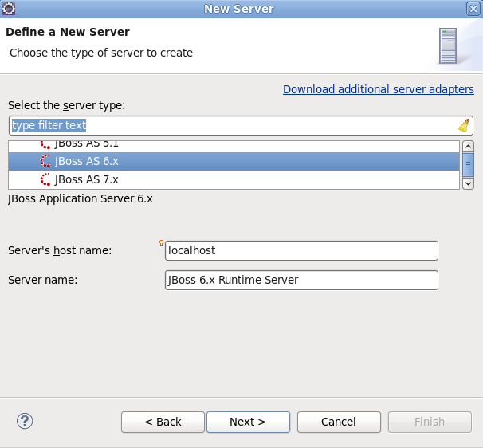Click the Server name input field
Image resolution: width=483 pixels, height=448 pixels.
point(301,280)
